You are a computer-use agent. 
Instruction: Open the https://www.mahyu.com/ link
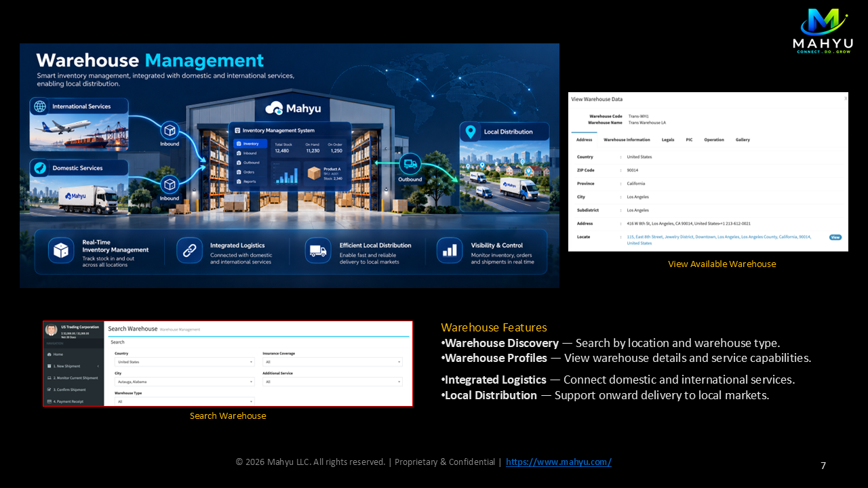pos(559,462)
